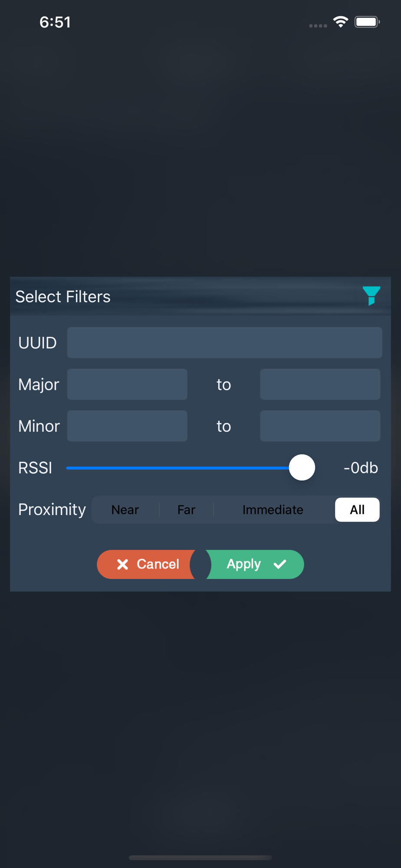Tap the battery indicator icon
The width and height of the screenshot is (401, 868).
coord(367,22)
